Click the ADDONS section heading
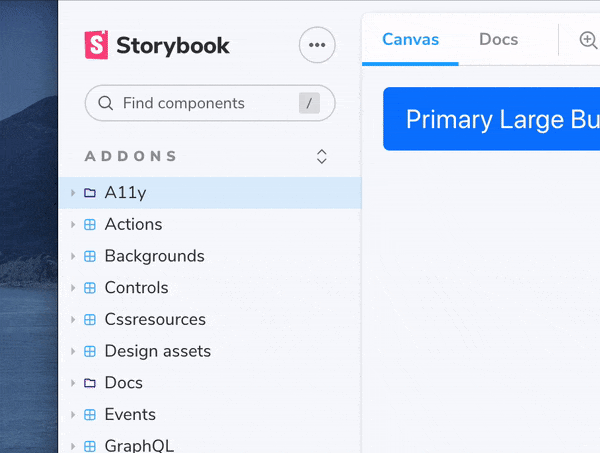Viewport: 600px width, 453px height. [130, 156]
